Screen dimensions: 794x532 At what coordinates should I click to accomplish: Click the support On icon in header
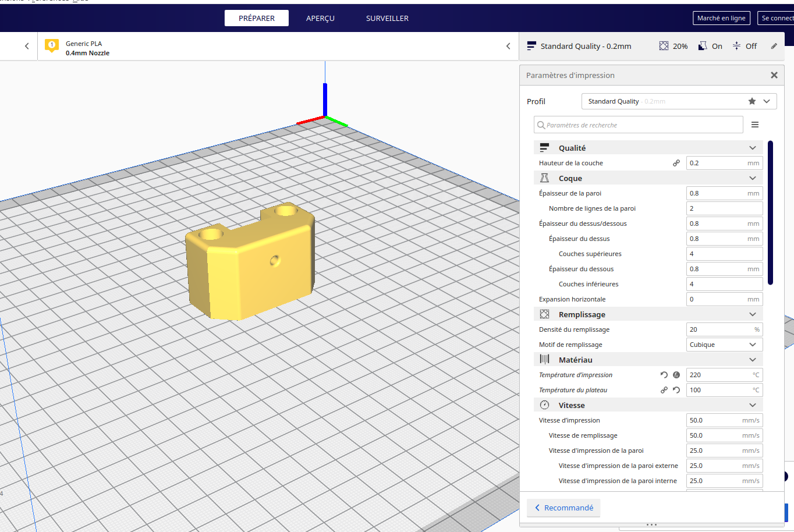pyautogui.click(x=703, y=46)
